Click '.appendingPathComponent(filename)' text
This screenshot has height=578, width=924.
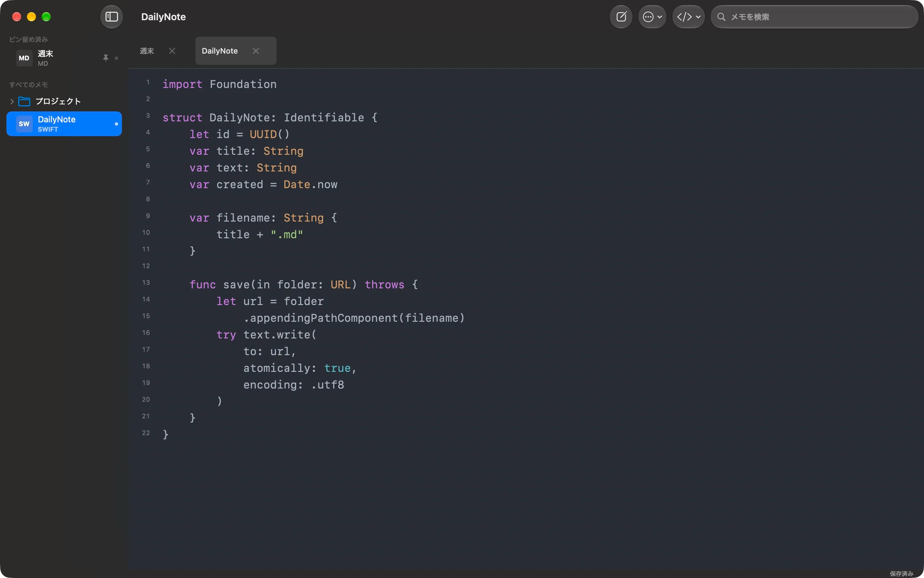[x=354, y=318]
